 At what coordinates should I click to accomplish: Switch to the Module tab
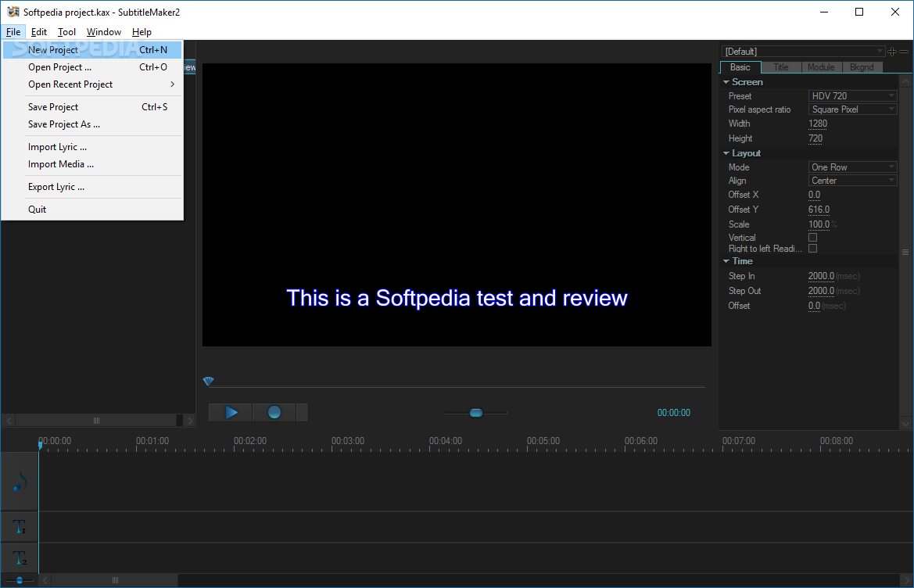(821, 67)
